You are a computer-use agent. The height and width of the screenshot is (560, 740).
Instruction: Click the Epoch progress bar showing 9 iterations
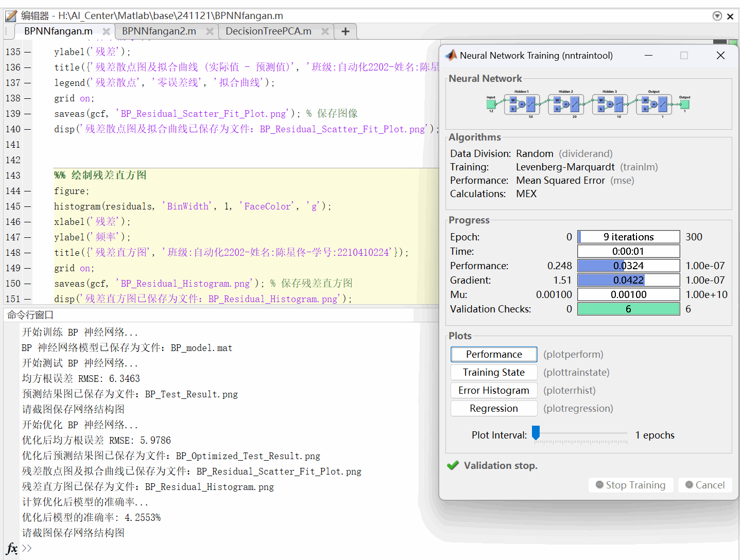(x=628, y=237)
